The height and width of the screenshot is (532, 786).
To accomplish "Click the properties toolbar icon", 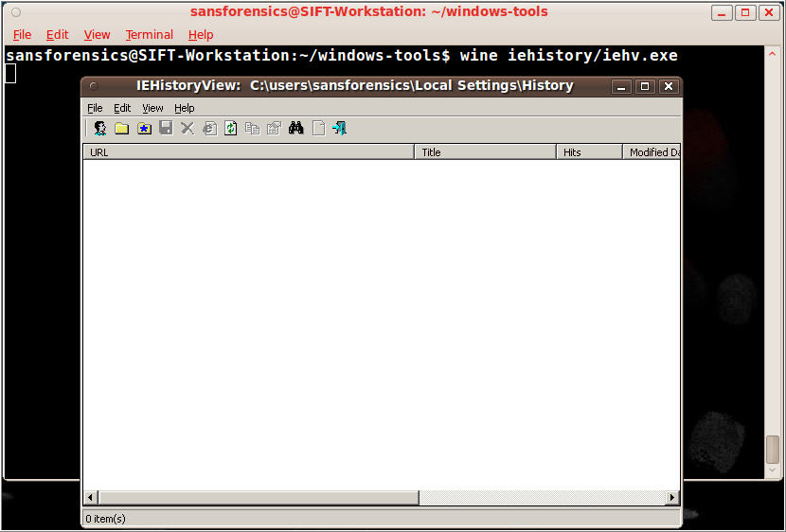I will tap(274, 128).
